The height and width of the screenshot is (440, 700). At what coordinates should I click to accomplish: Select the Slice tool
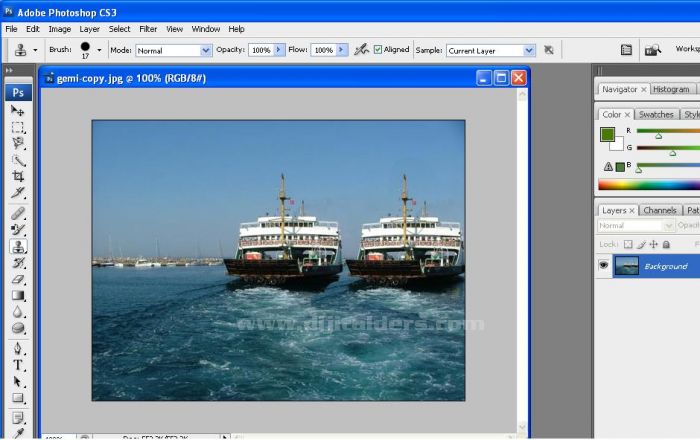click(18, 192)
